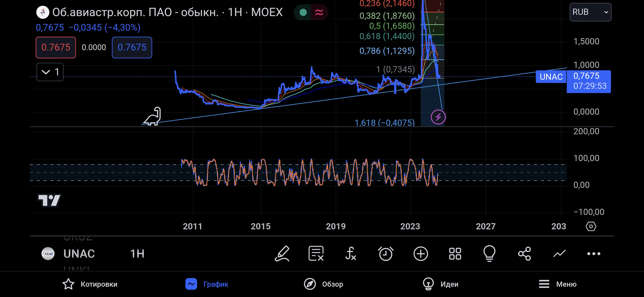Viewport: 644px width, 297px height.
Task: Toggle the green market status indicator
Action: (303, 12)
